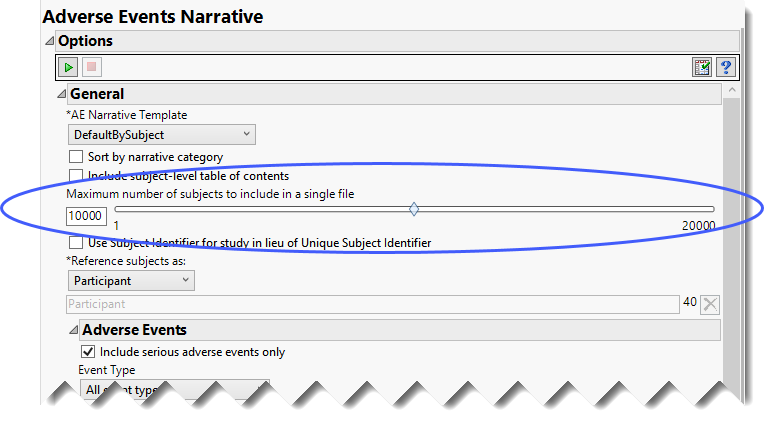
Task: Click the vertical scrollbar track
Action: click(x=732, y=250)
